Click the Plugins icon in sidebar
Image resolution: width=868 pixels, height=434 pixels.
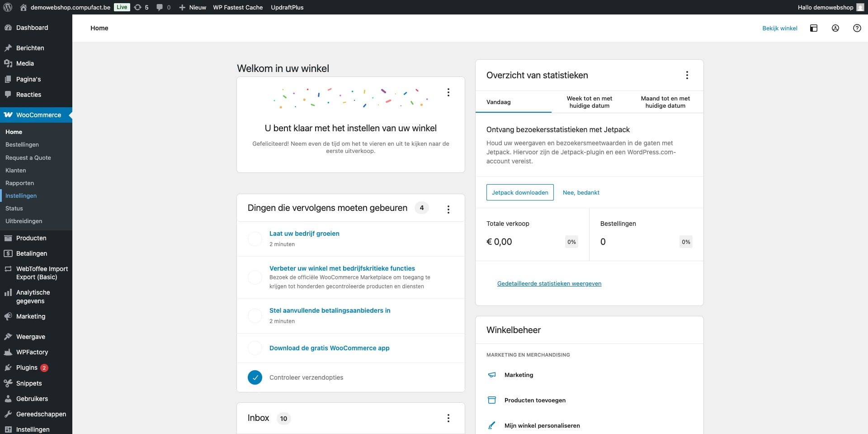point(8,367)
